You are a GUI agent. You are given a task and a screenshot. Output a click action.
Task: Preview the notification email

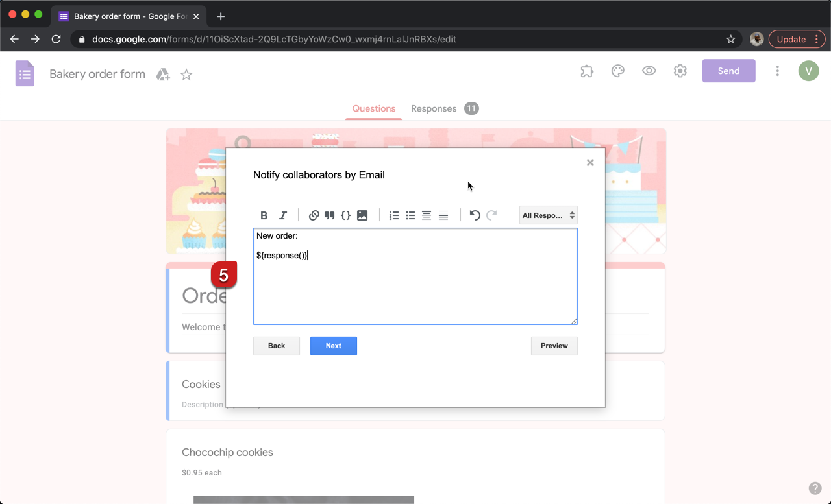click(554, 346)
